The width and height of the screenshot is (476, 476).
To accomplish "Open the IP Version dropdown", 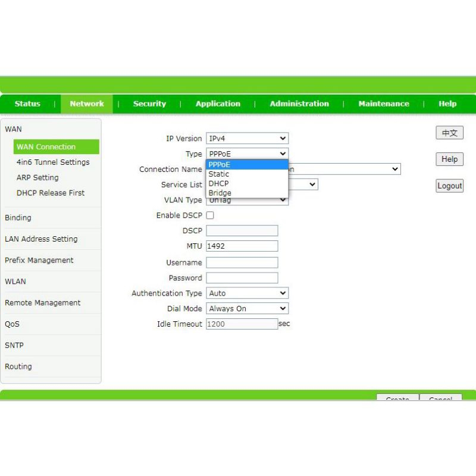I will [x=247, y=139].
